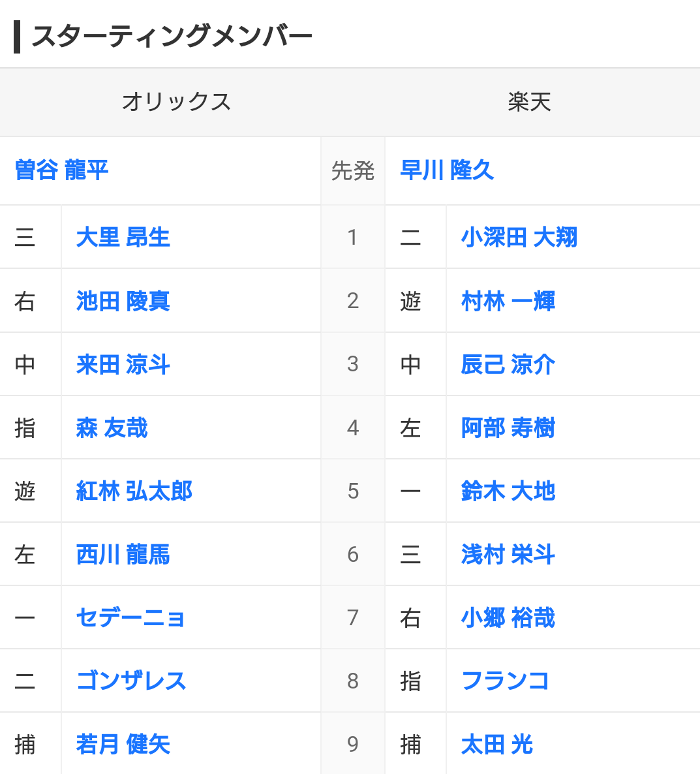
Task: Select Rakuten designated hitter フランコ
Action: click(505, 681)
